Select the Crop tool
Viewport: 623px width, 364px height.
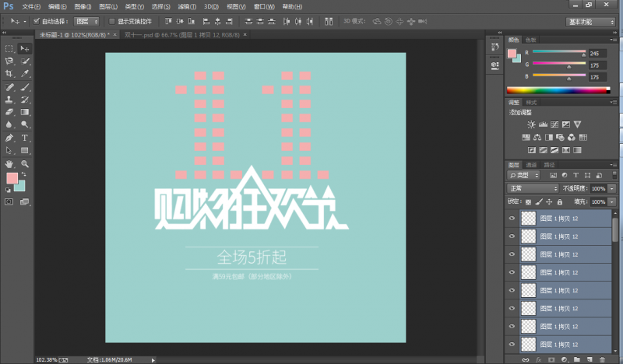(x=9, y=73)
